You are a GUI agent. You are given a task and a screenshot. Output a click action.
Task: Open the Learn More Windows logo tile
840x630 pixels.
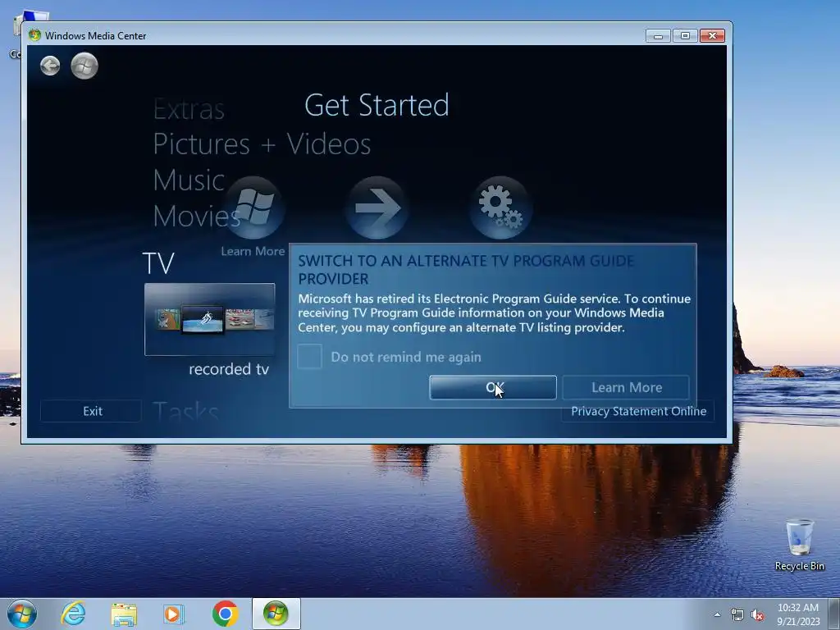pos(254,208)
